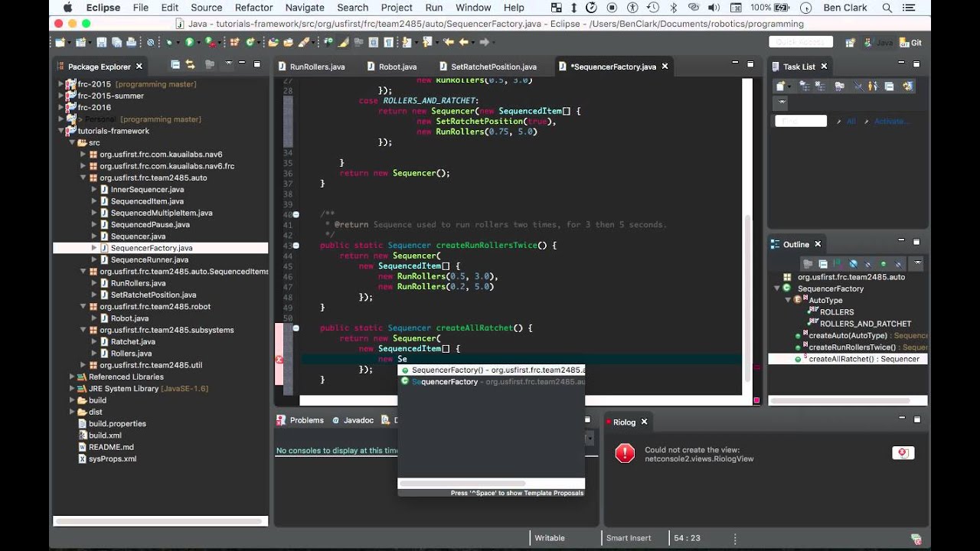980x551 pixels.
Task: Click the Back navigation arrow
Action: point(463,42)
